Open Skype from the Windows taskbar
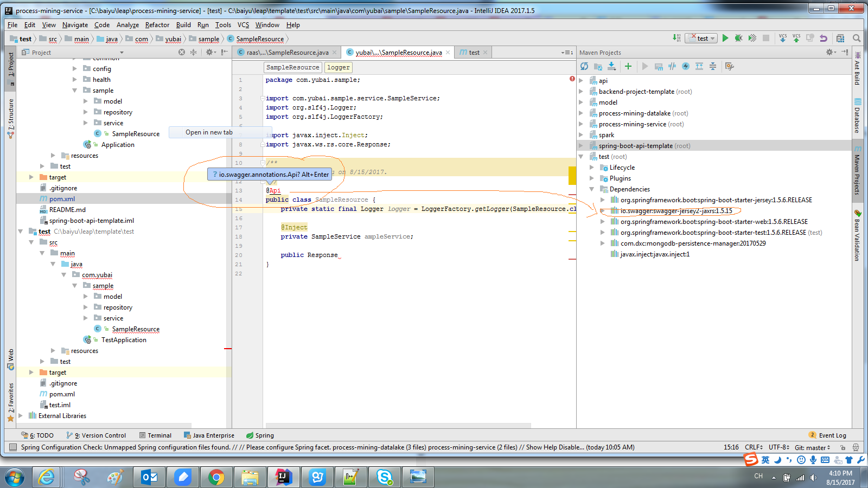 [385, 477]
